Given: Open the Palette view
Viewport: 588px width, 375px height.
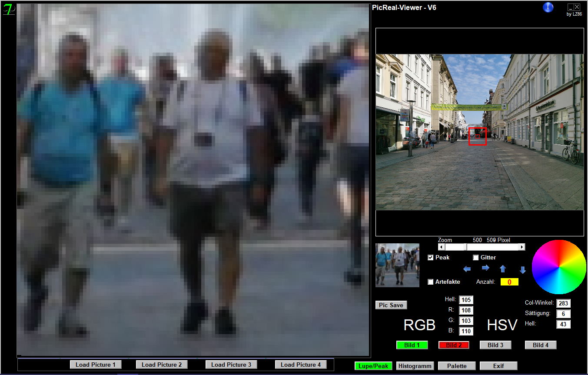Looking at the screenshot, I should [x=457, y=366].
